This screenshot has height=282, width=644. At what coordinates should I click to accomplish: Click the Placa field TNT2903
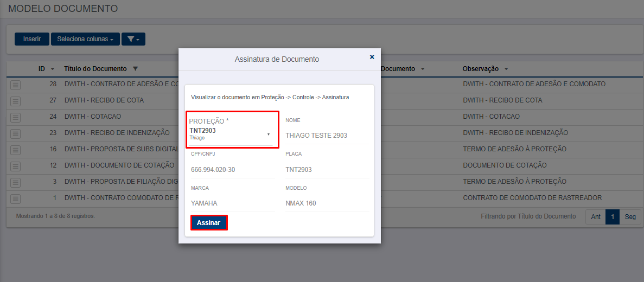click(x=327, y=170)
